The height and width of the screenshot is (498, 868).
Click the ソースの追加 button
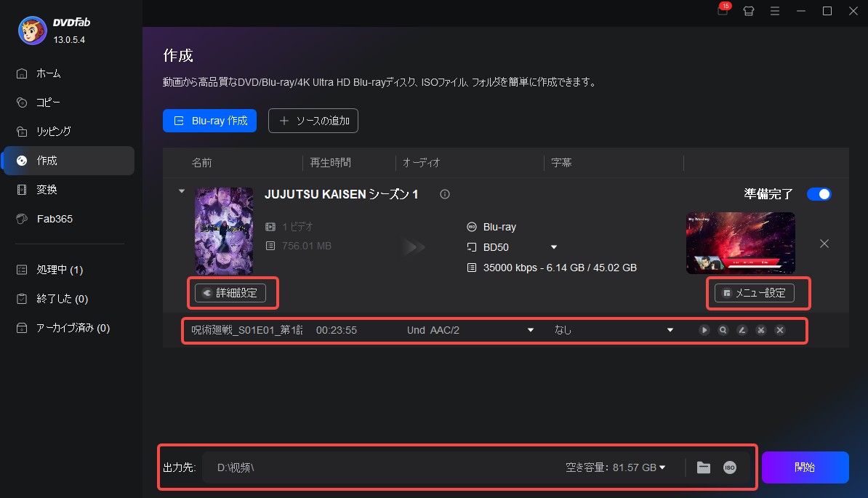(x=313, y=121)
